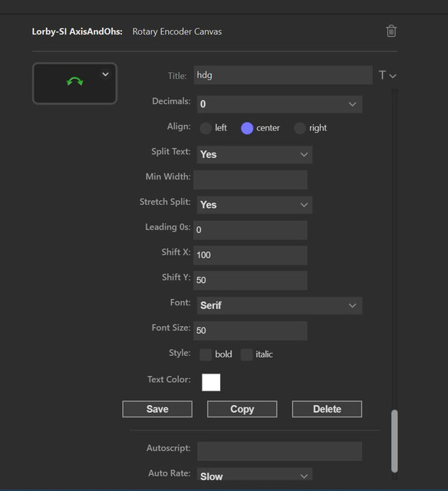Open the Decimals dropdown
448x491 pixels.
[279, 104]
